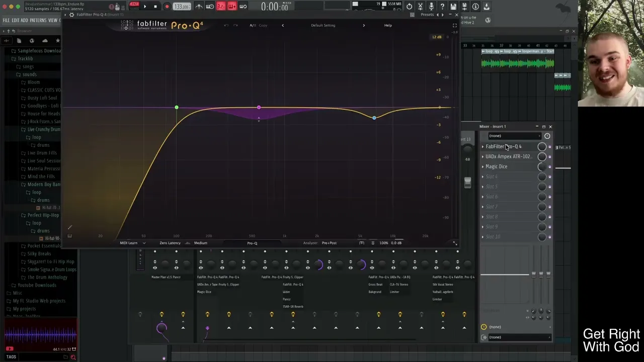This screenshot has width=644, height=362.
Task: Click the globe news icon
Action: pos(488,20)
